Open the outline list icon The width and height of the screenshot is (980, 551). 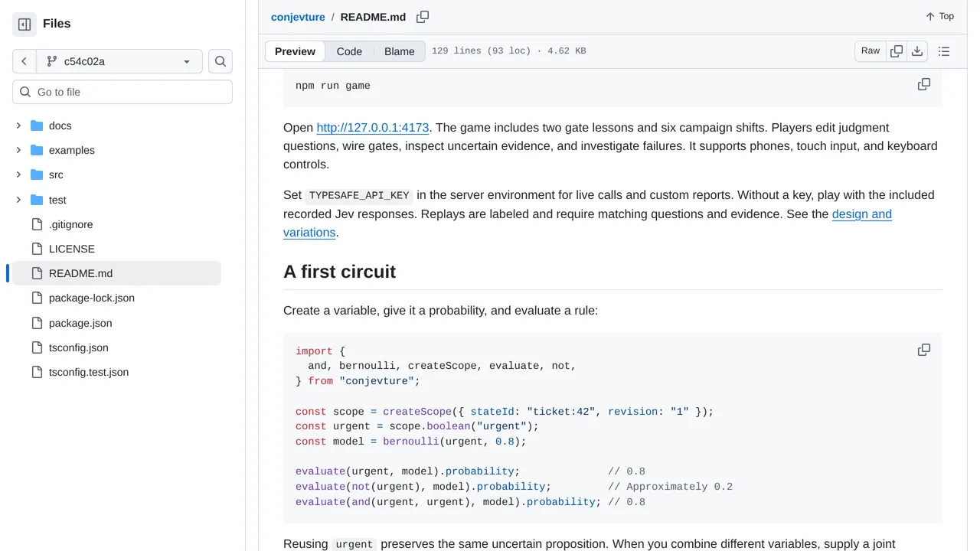[x=944, y=51]
